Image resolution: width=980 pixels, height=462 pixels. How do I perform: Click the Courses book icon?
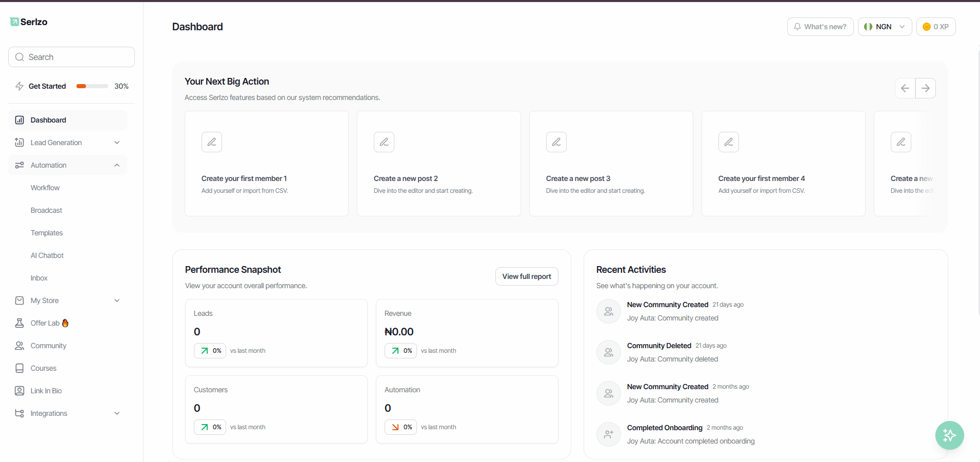(19, 368)
